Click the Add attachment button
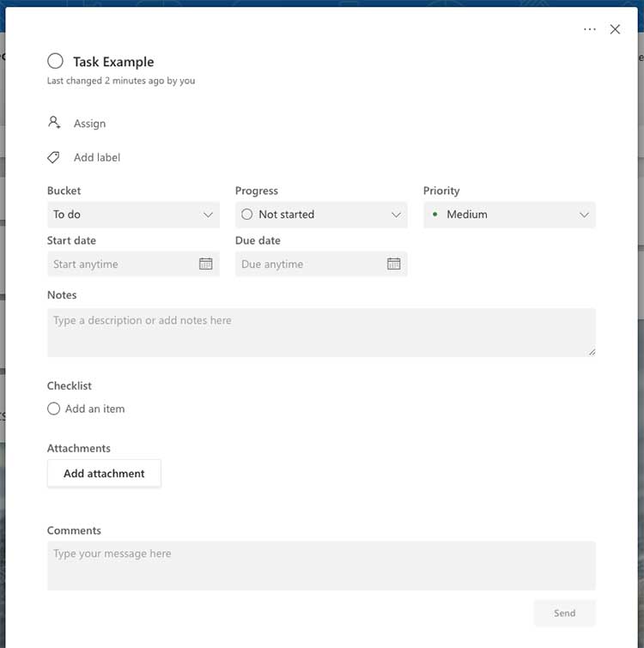Image resolution: width=644 pixels, height=648 pixels. (104, 473)
